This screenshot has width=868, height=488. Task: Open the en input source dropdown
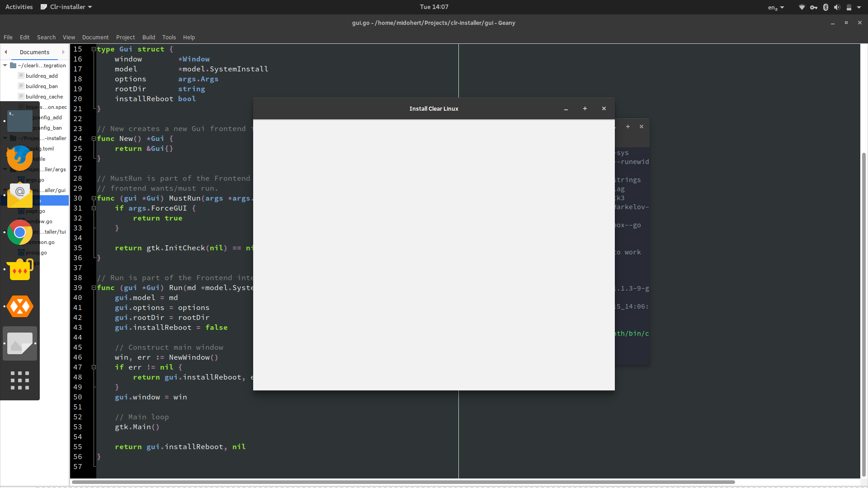[776, 7]
